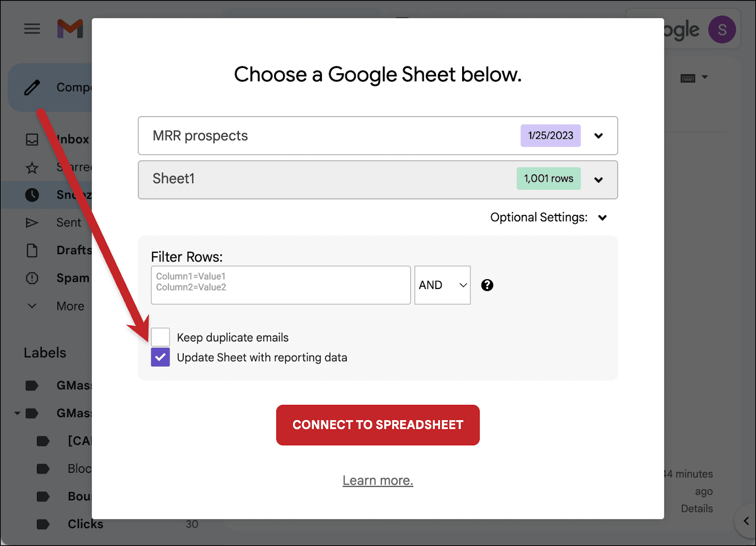The image size is (756, 546).
Task: Open the Drafts folder
Action: click(74, 250)
